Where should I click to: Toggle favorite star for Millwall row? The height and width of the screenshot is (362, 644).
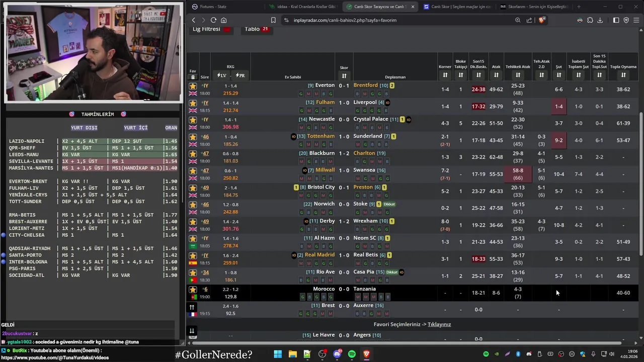(193, 171)
